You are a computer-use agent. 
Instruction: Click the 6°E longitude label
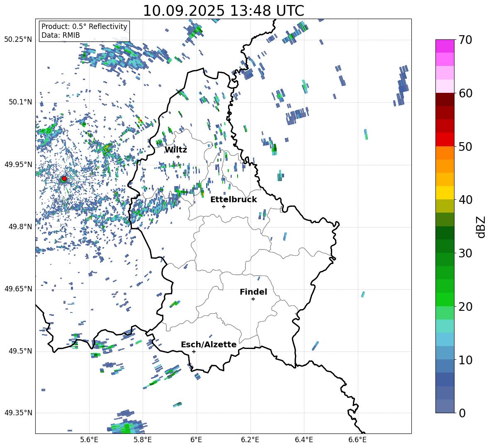[x=196, y=440]
